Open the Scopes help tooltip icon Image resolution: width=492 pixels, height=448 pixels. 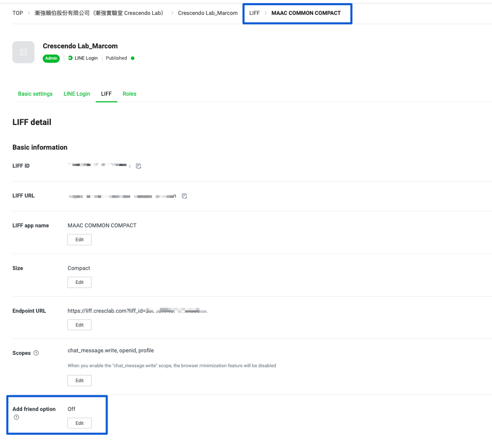[36, 353]
